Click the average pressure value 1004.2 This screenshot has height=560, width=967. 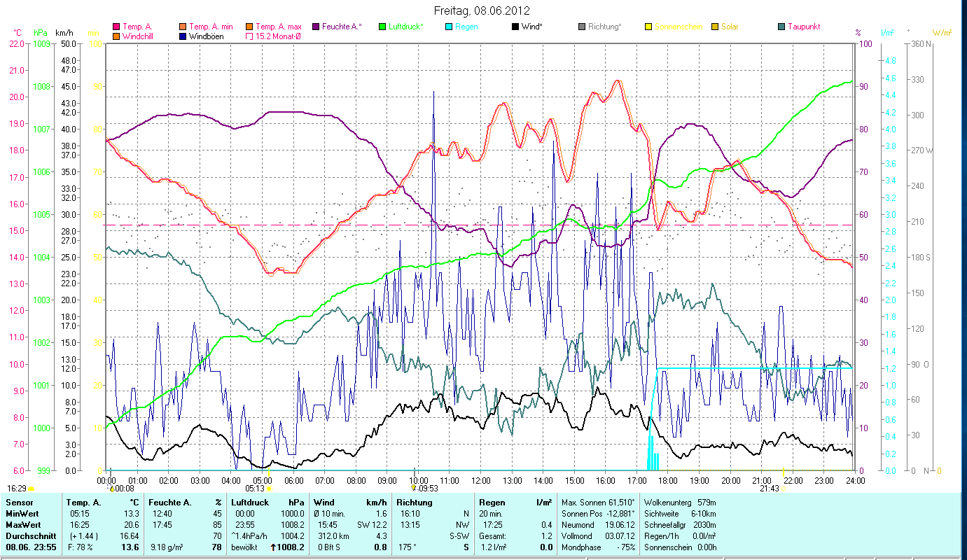pyautogui.click(x=292, y=536)
